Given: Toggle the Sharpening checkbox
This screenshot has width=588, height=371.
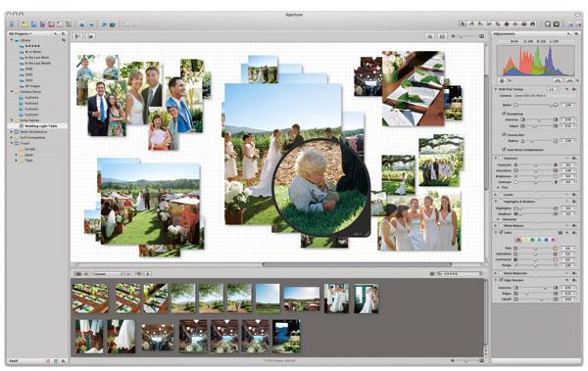Looking at the screenshot, I should (504, 114).
